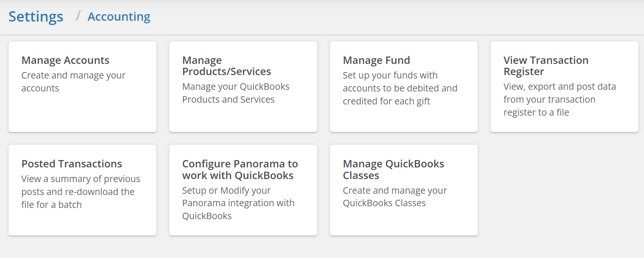This screenshot has width=644, height=258.
Task: Click 'Create and manage your QuickBooks Classes' text
Action: coord(395,197)
